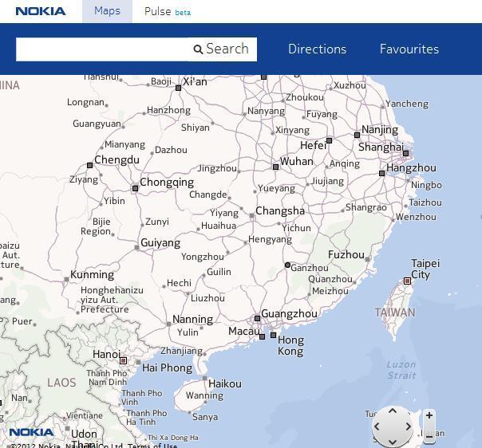
Task: Open the Directions panel
Action: [317, 49]
